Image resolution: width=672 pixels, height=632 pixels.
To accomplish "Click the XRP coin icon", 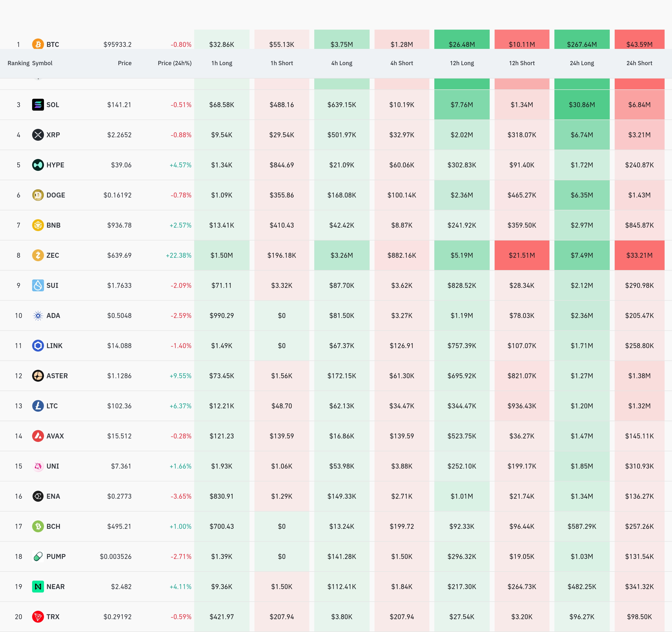I will pos(38,135).
